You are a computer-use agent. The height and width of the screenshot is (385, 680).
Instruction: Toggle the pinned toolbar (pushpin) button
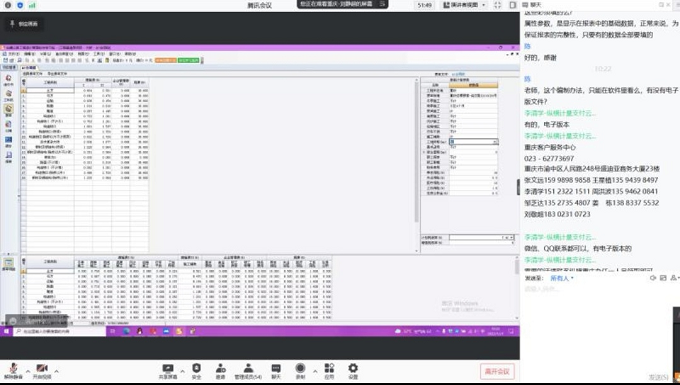(x=12, y=23)
